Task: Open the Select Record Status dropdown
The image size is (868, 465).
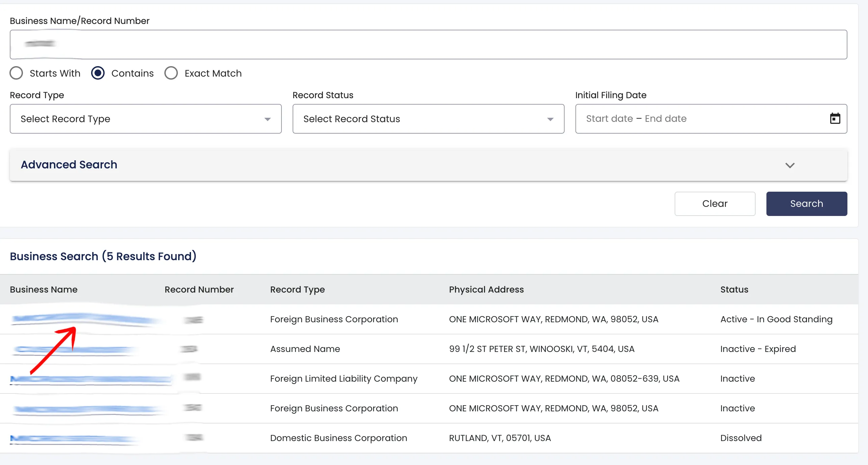Action: (428, 119)
